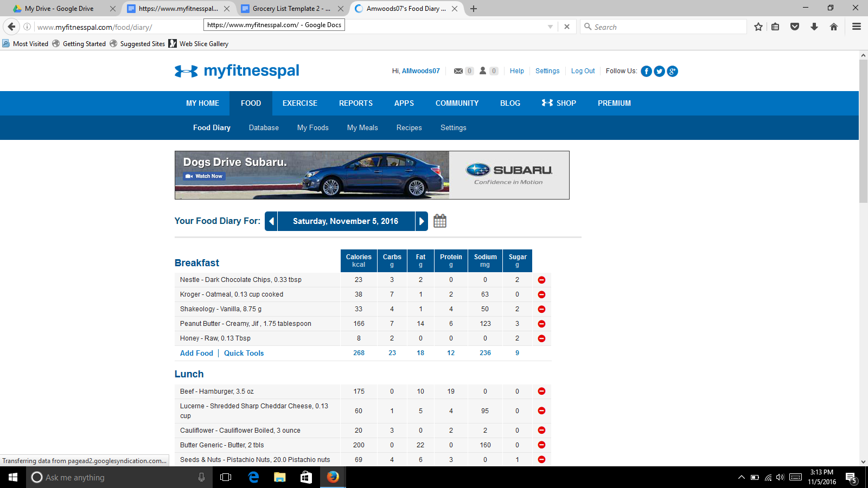This screenshot has width=868, height=488.
Task: Open Firefox hamburger menu
Action: [x=857, y=27]
